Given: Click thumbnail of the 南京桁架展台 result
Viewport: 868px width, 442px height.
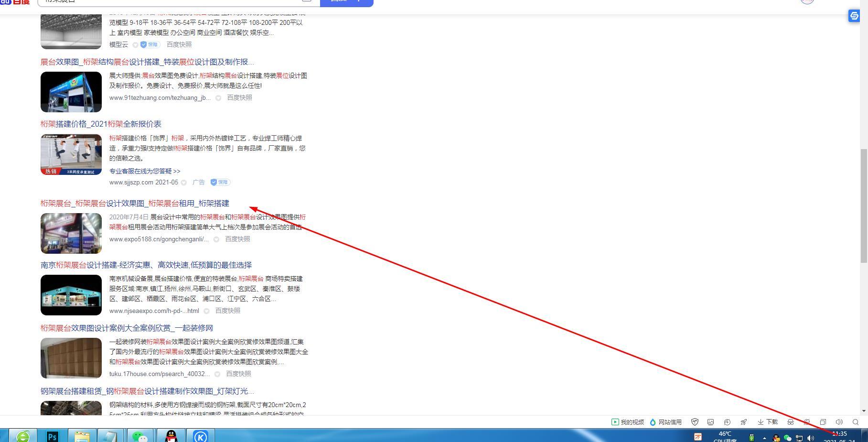Looking at the screenshot, I should coord(71,295).
